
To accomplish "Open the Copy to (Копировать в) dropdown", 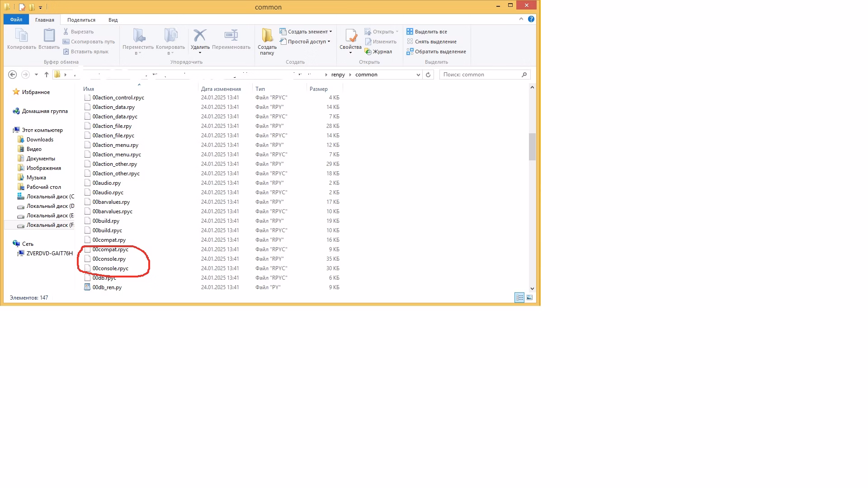I will (170, 42).
